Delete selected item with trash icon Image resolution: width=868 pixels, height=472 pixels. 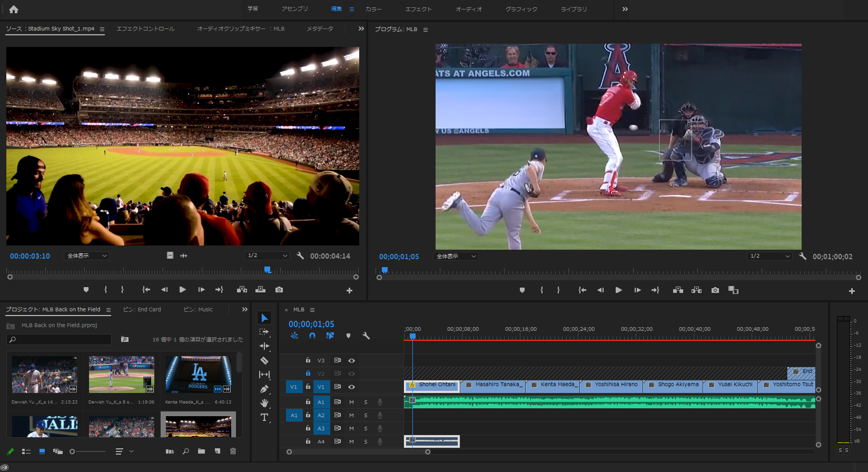tap(233, 451)
